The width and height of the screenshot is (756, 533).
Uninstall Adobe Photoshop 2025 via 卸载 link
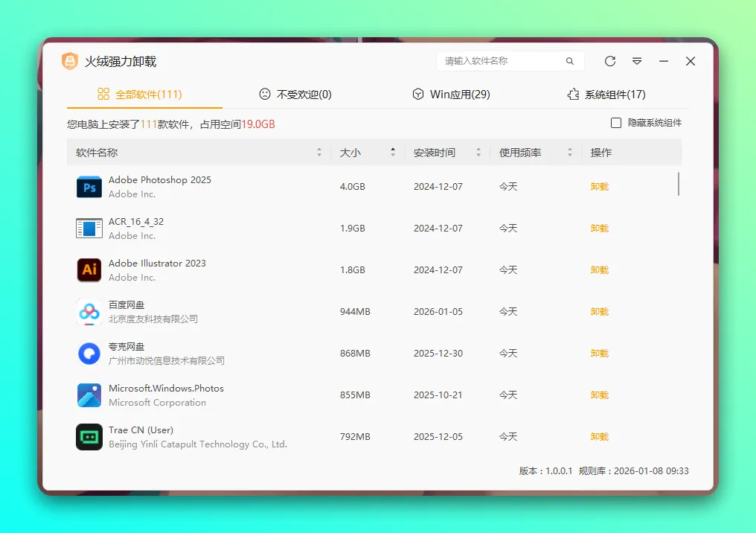[x=600, y=186]
